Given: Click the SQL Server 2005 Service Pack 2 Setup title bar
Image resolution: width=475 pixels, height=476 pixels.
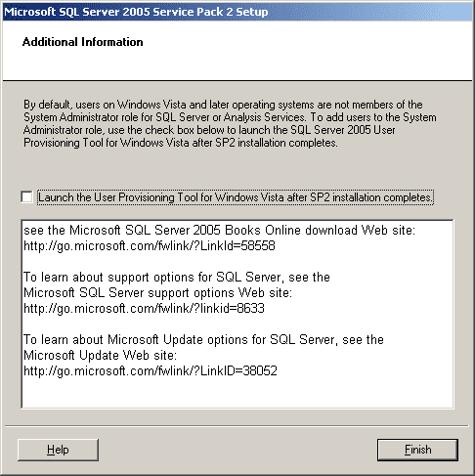Looking at the screenshot, I should tap(237, 12).
